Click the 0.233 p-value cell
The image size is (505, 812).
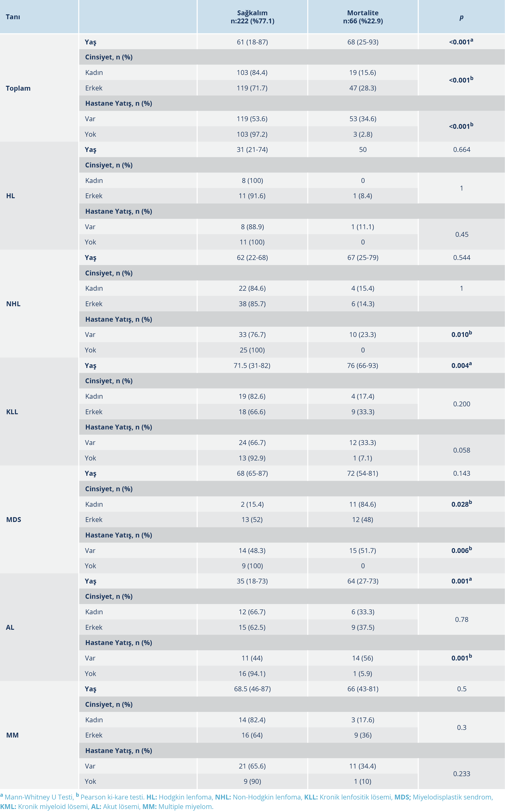click(x=462, y=774)
